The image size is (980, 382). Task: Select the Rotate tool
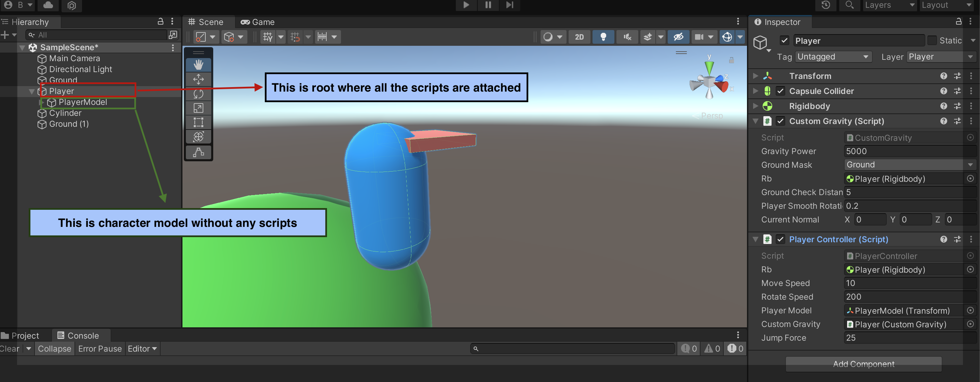pyautogui.click(x=198, y=93)
